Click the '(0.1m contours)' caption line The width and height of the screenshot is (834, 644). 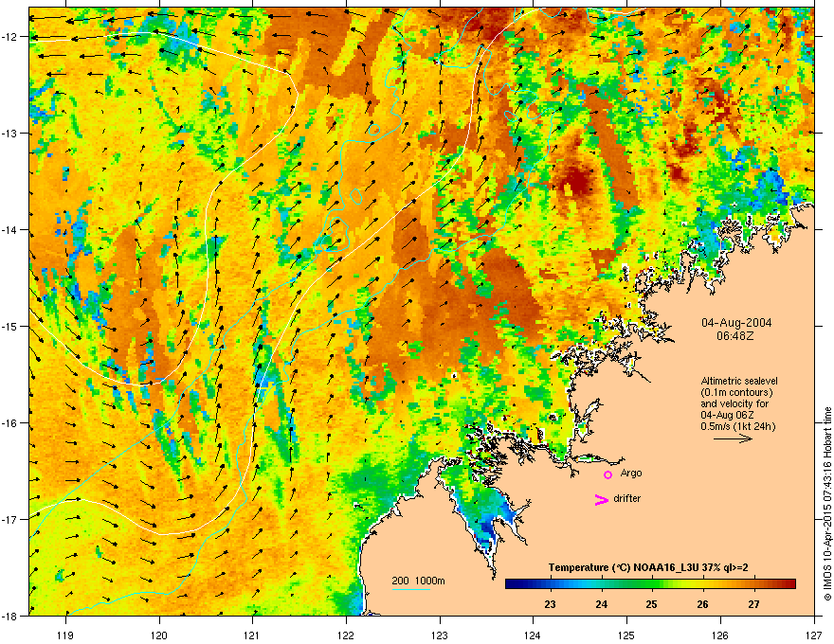point(737,393)
